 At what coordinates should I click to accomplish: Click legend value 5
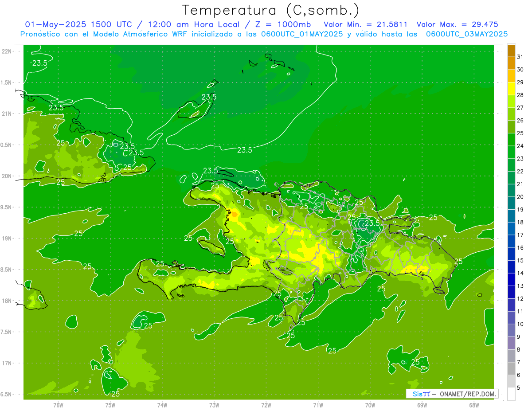[519, 388]
